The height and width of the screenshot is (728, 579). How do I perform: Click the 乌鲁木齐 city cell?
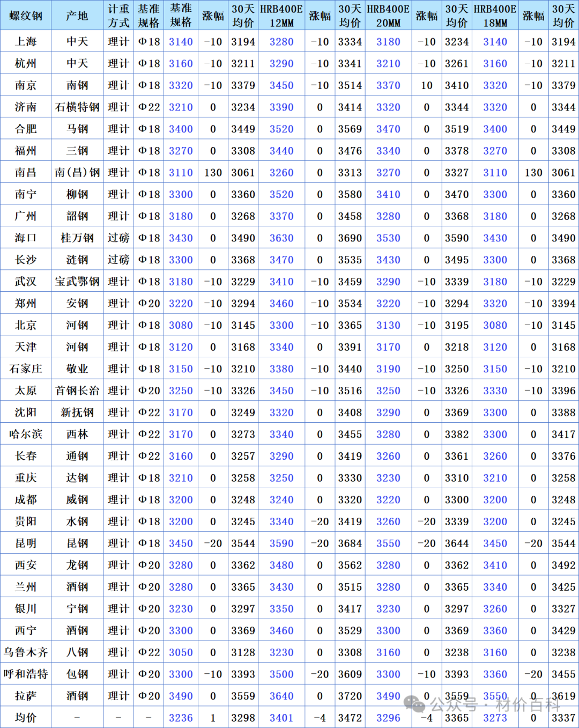click(26, 652)
